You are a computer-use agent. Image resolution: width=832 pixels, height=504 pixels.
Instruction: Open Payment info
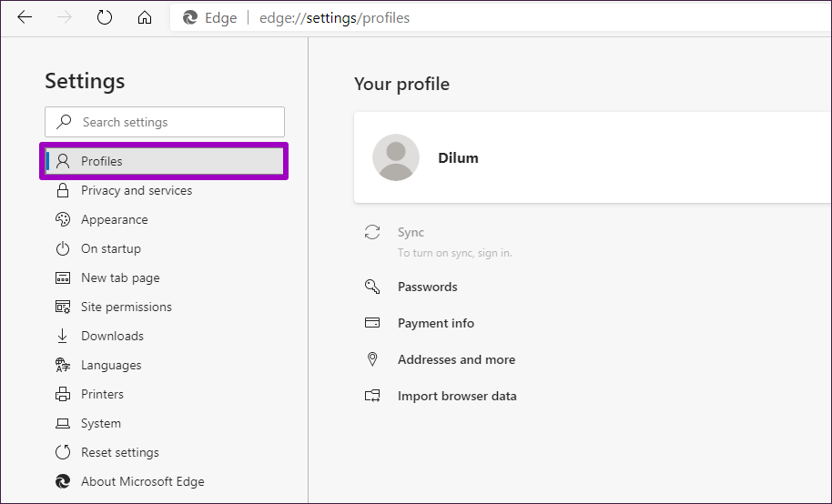coord(436,323)
